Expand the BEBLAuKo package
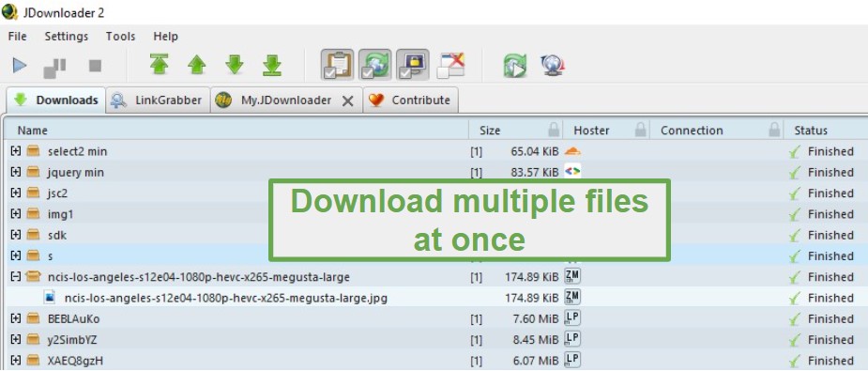 16,318
